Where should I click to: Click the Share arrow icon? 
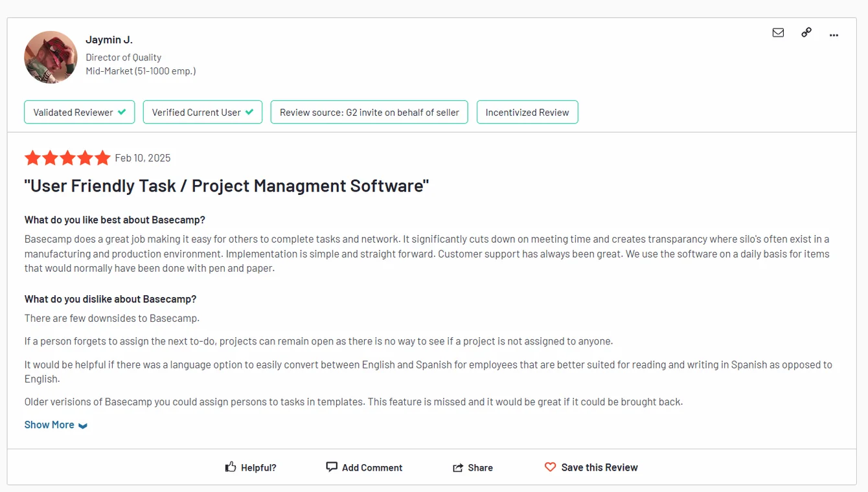[x=458, y=467]
